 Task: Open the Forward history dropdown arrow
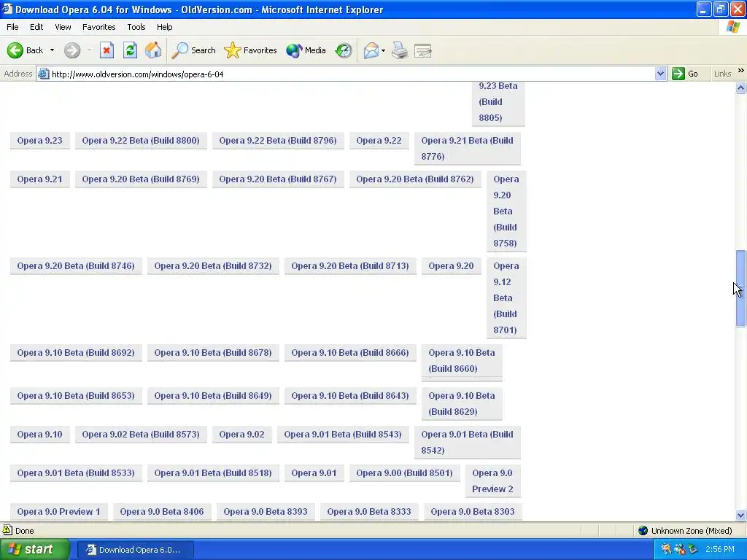[x=89, y=50]
